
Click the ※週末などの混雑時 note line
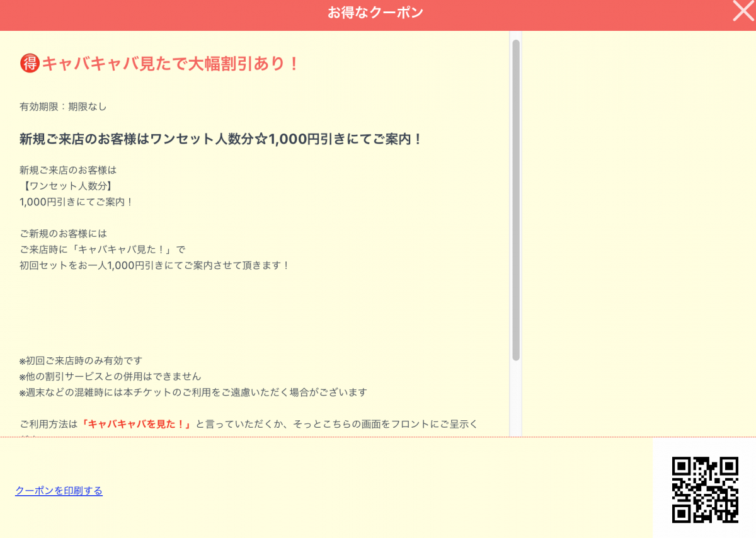tap(193, 392)
